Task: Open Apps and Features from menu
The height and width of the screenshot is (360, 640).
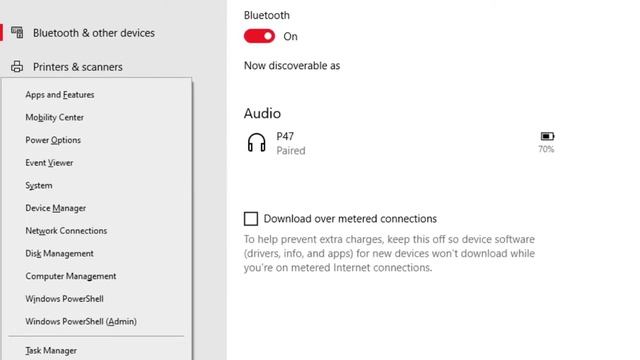Action: pyautogui.click(x=60, y=95)
